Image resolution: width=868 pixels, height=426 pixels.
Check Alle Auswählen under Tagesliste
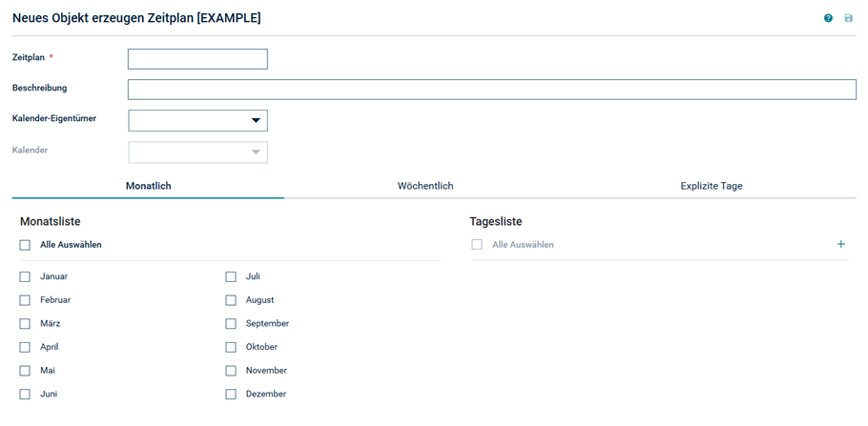(x=477, y=245)
